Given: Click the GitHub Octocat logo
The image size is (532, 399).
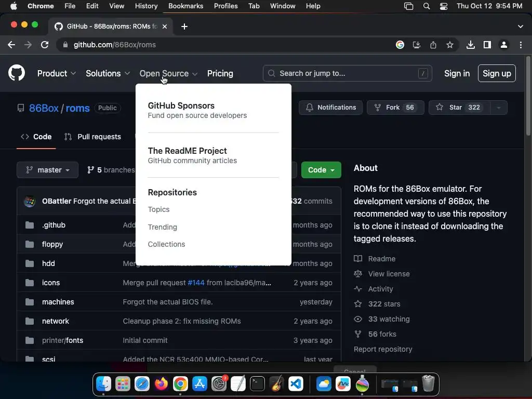Looking at the screenshot, I should (16, 73).
